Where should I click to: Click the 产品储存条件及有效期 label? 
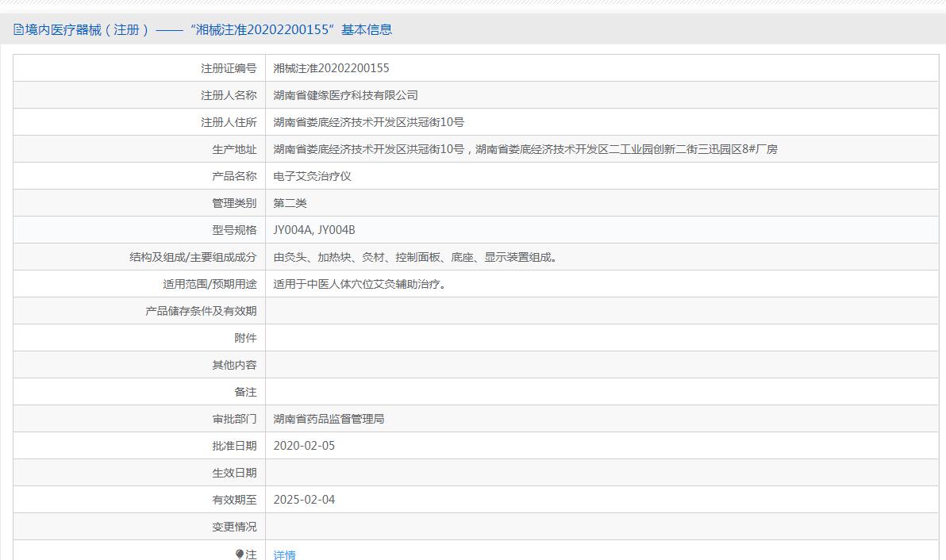pos(201,311)
